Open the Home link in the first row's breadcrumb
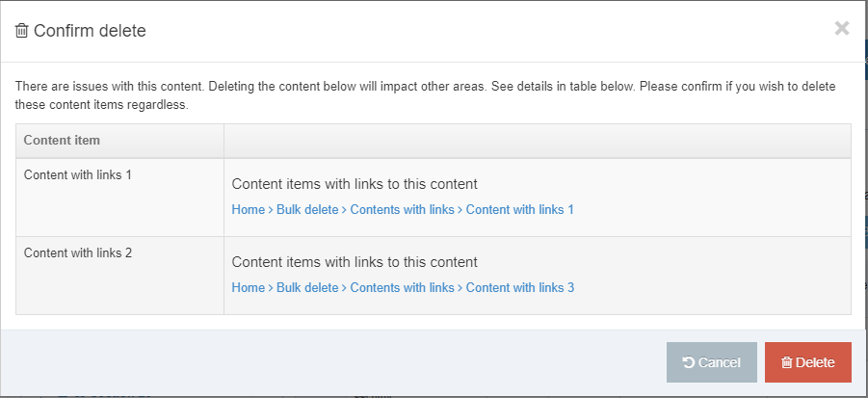This screenshot has width=868, height=398. pos(248,209)
